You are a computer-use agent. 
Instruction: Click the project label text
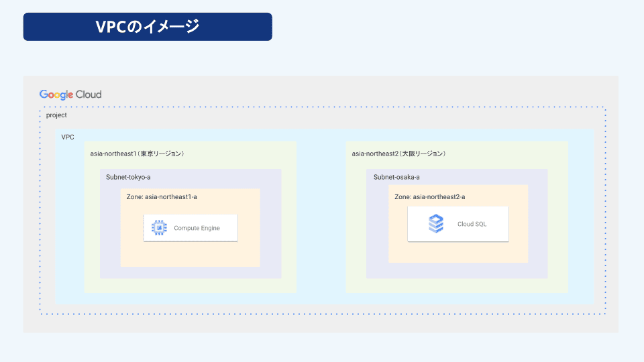56,115
